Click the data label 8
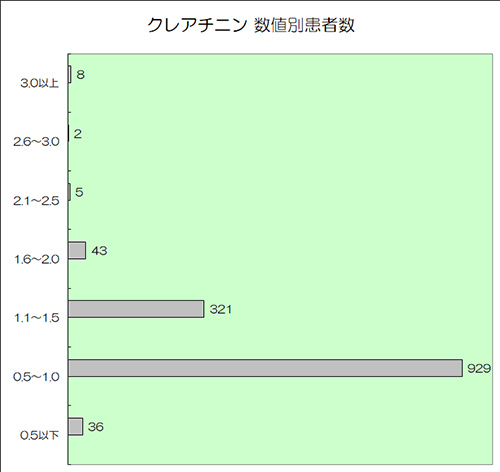The height and width of the screenshot is (472, 500). (81, 75)
